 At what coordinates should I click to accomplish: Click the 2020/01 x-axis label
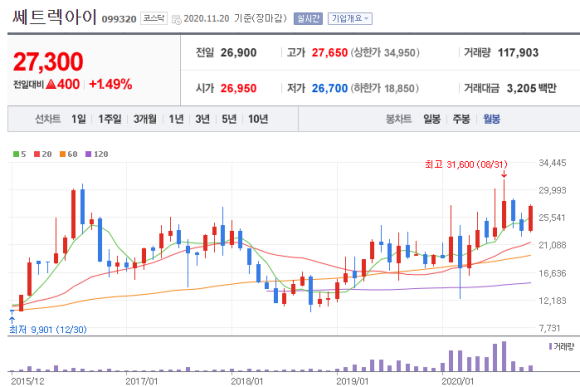tap(458, 381)
